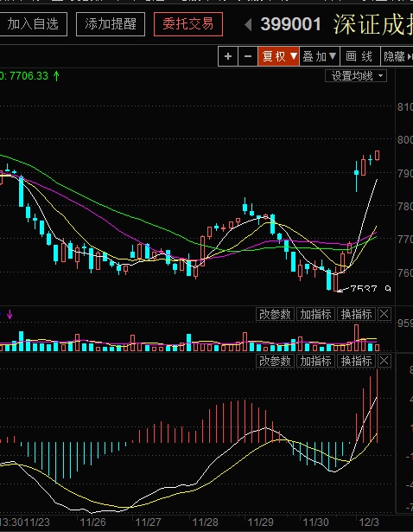Click 加指标 in the volume panel
The width and height of the screenshot is (413, 532).
(315, 314)
